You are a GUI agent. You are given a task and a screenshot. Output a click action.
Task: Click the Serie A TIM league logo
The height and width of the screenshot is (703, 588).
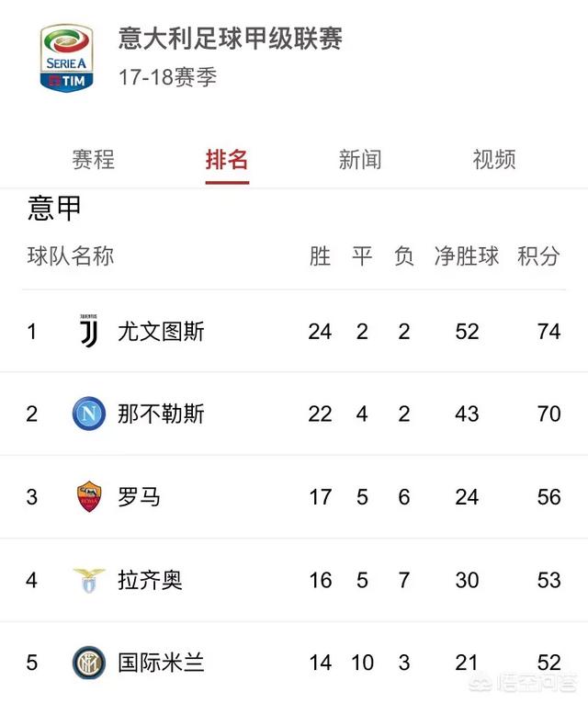(67, 58)
